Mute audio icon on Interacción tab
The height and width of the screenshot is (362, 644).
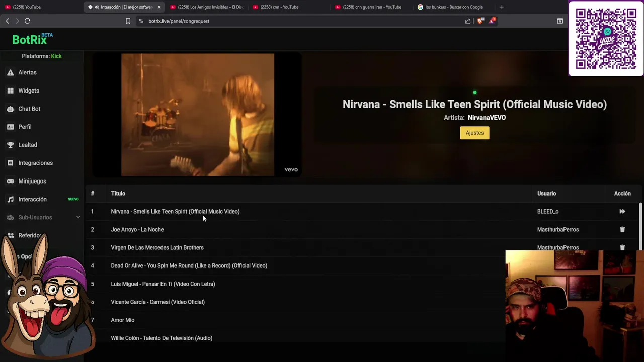97,7
